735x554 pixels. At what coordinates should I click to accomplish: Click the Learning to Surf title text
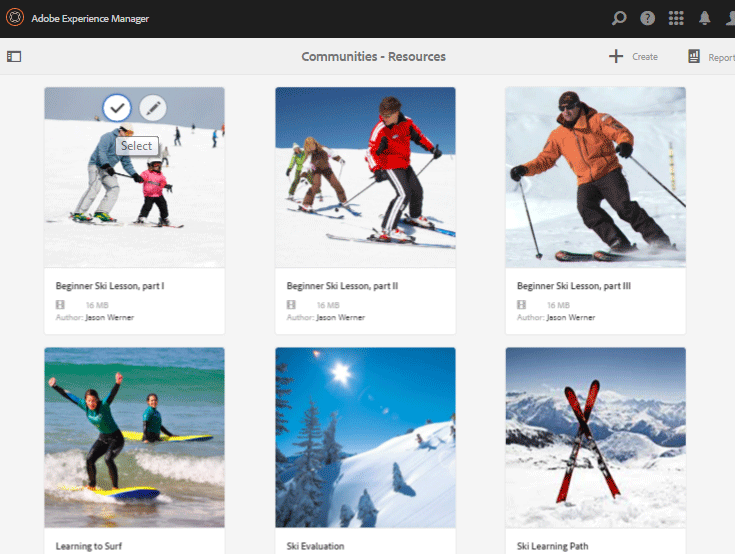click(x=89, y=546)
